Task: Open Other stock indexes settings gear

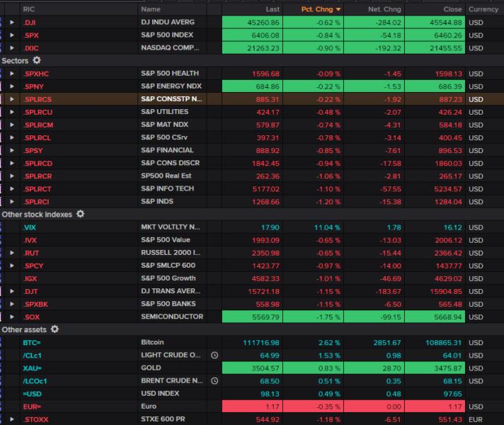Action: tap(81, 214)
